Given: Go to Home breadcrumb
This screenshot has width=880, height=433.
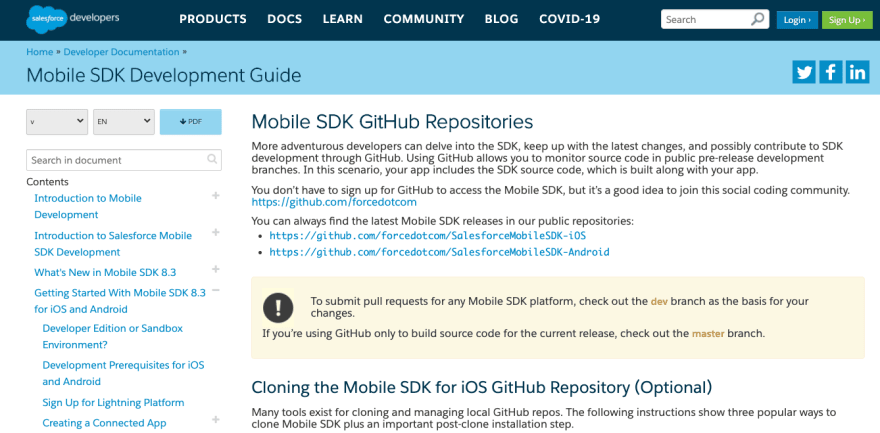Looking at the screenshot, I should click(x=39, y=52).
